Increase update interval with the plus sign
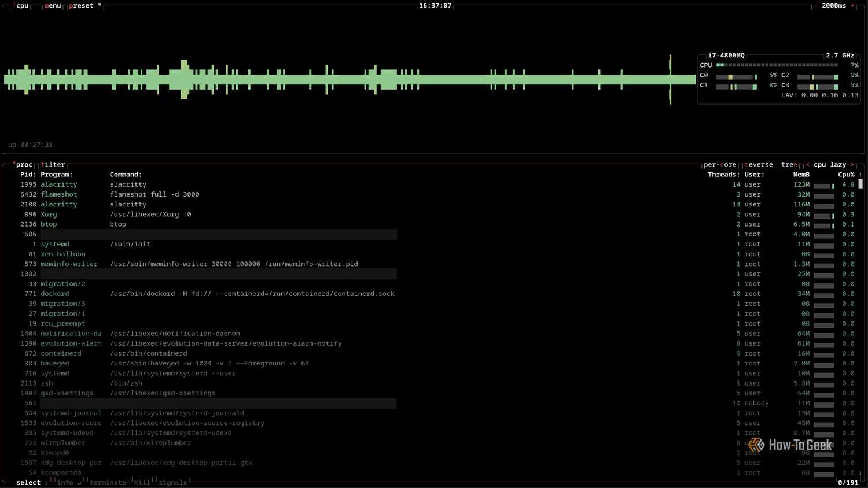This screenshot has height=488, width=868. (852, 6)
